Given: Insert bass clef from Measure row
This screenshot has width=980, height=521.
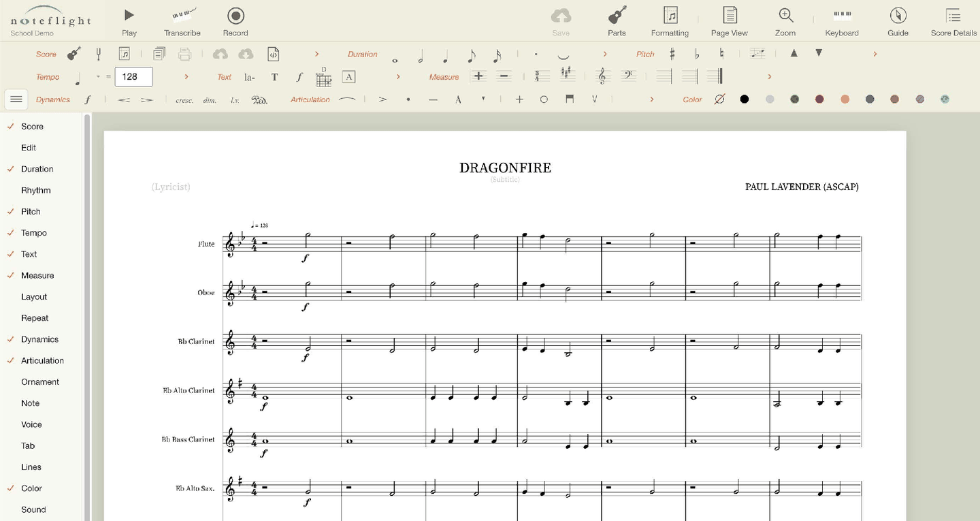Looking at the screenshot, I should pyautogui.click(x=630, y=76).
